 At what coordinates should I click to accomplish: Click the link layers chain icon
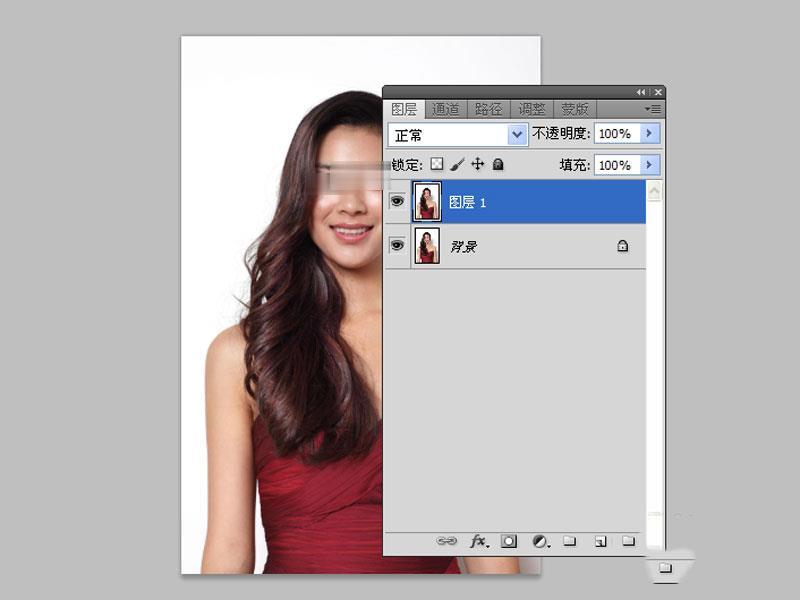[x=446, y=541]
